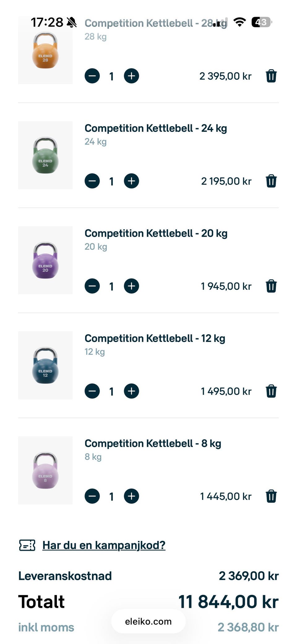Add one more 24 kg kettlebell
The width and height of the screenshot is (297, 644).
click(x=131, y=181)
